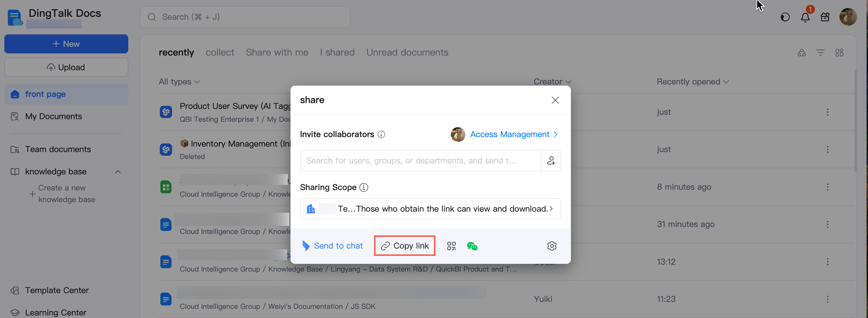Click the DingTalk Docs logo icon

[15, 18]
